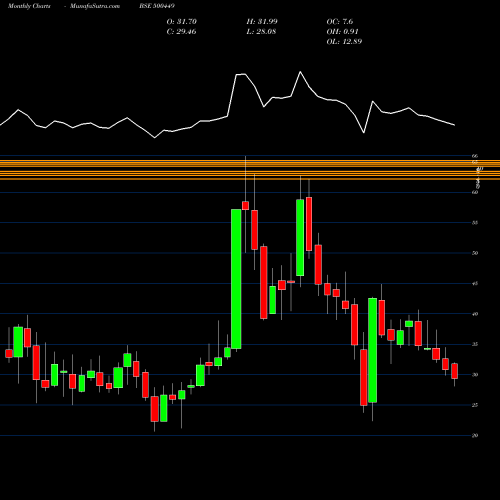Screen dimensions: 500x500
Task: Select the 'BSE 509449' symbol label
Action: tap(157, 6)
